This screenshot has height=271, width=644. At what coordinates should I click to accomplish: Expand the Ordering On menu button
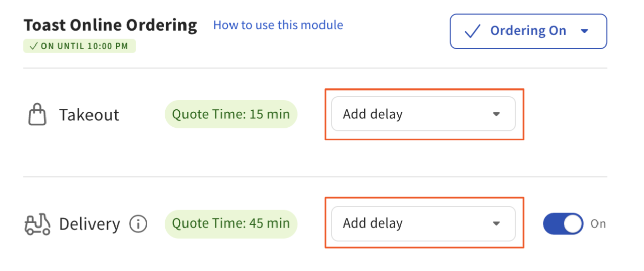pos(528,31)
